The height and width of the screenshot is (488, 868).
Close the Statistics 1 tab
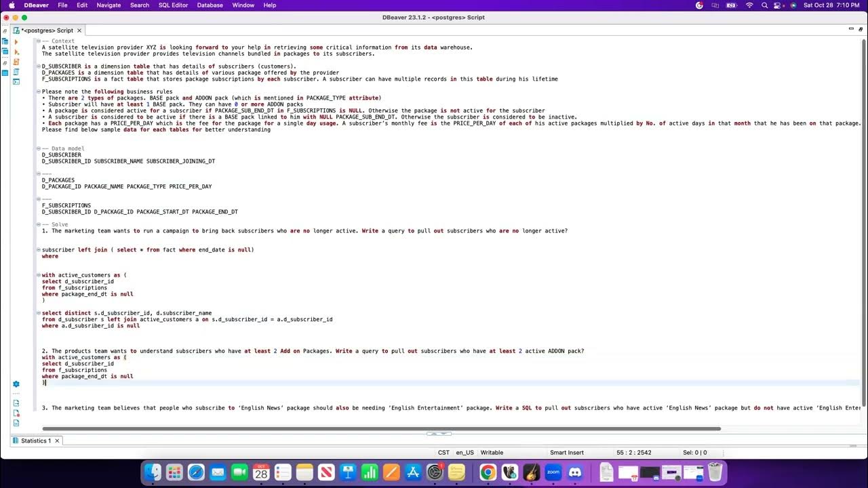pos(57,441)
